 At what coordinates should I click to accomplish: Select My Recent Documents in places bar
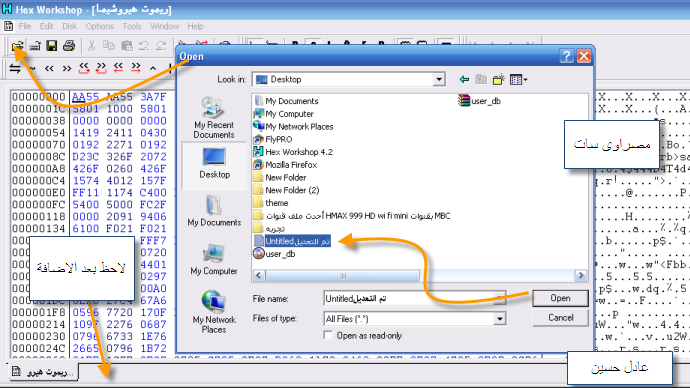(x=214, y=118)
